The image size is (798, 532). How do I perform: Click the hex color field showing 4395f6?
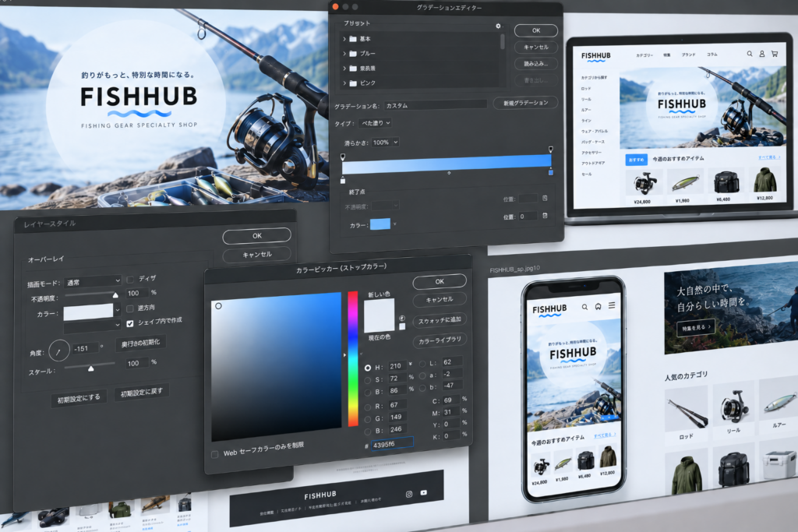[392, 443]
